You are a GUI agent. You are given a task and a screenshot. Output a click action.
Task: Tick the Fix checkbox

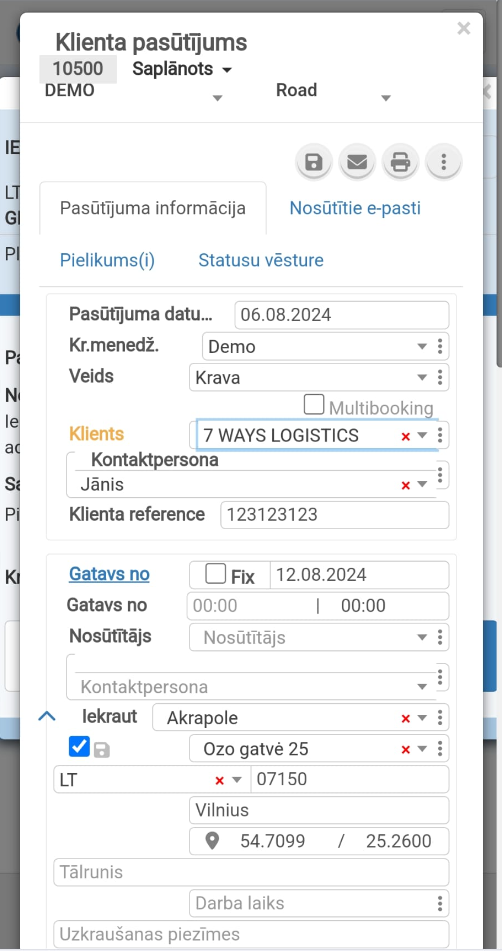point(215,573)
